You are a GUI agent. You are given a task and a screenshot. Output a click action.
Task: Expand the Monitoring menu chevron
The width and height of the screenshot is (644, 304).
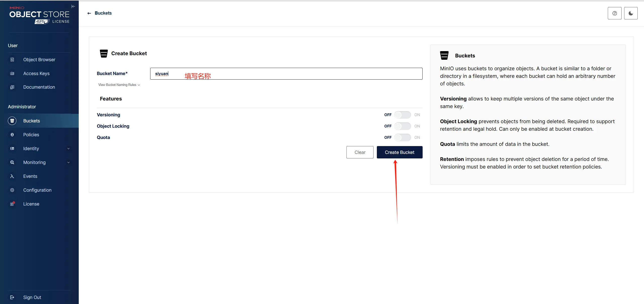pos(68,162)
